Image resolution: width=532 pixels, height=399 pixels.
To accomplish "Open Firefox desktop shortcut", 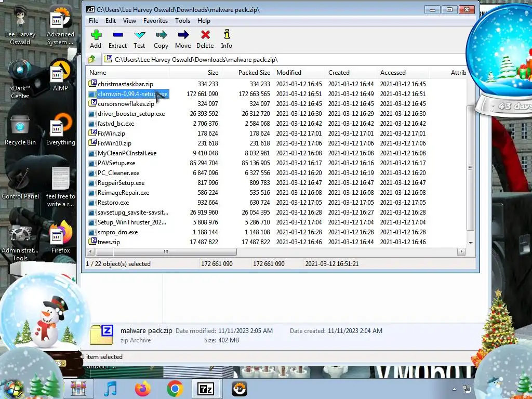I will click(60, 238).
